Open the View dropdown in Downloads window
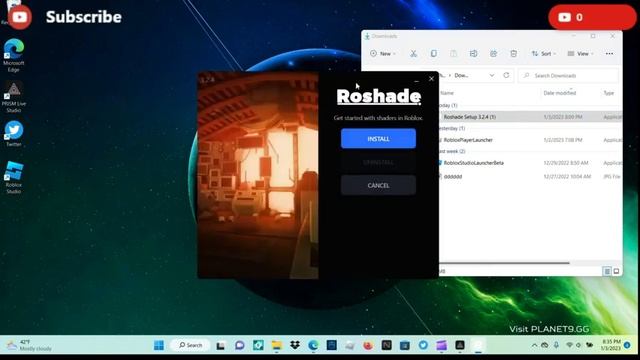Image resolution: width=640 pixels, height=360 pixels. 580,53
